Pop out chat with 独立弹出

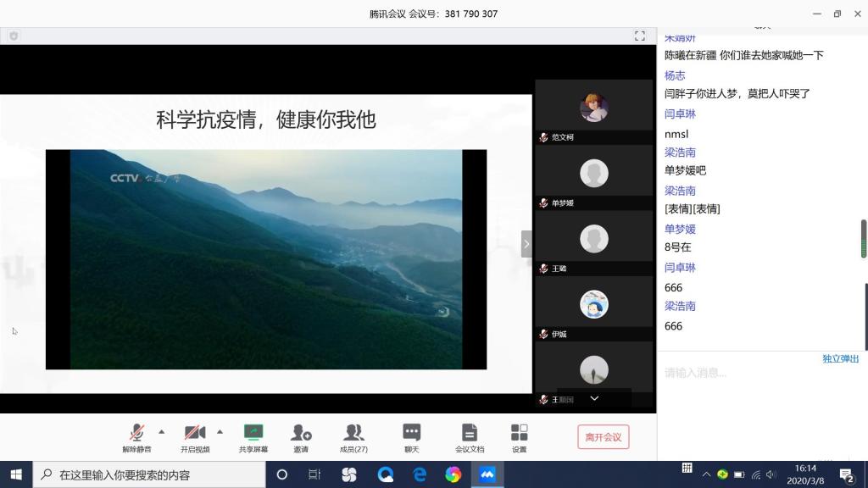(840, 359)
